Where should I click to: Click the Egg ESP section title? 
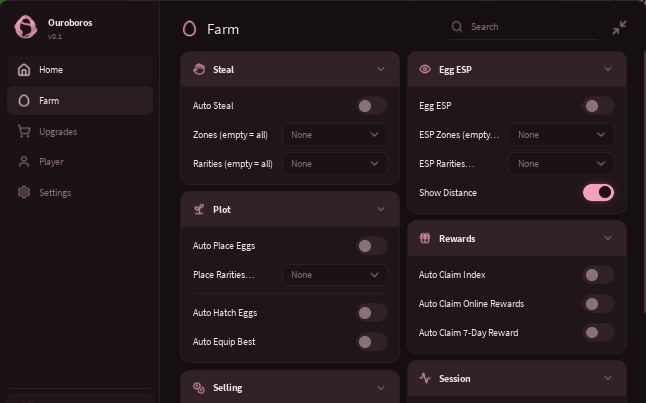click(x=455, y=70)
